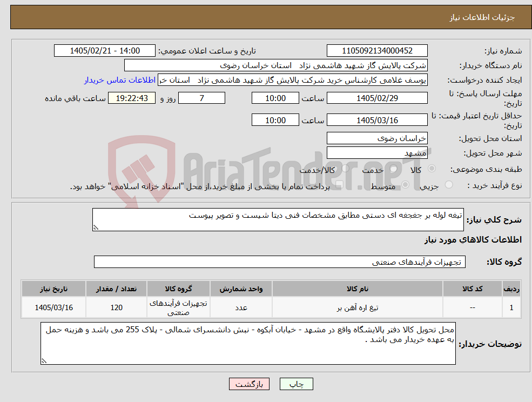Click the product code cell showing --

[472, 307]
